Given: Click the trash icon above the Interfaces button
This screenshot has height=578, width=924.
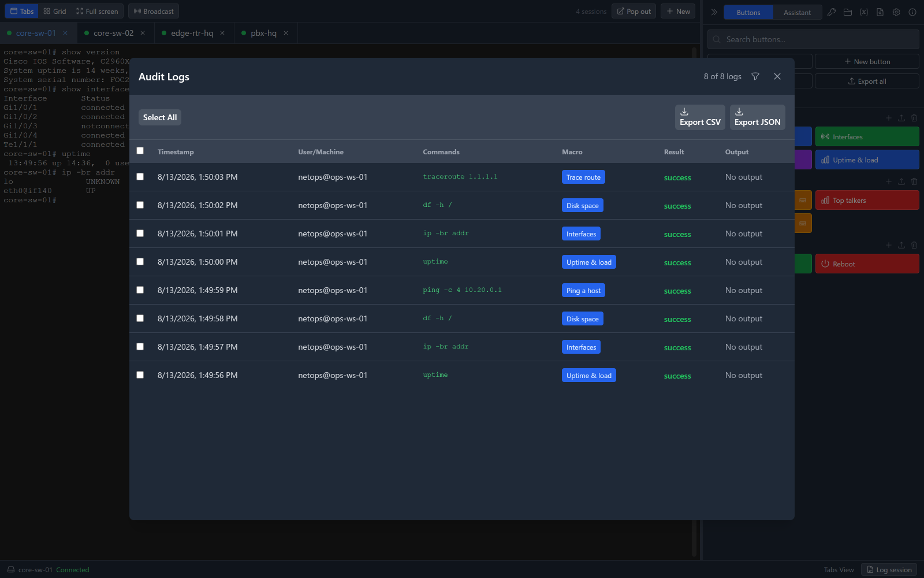Looking at the screenshot, I should [914, 118].
